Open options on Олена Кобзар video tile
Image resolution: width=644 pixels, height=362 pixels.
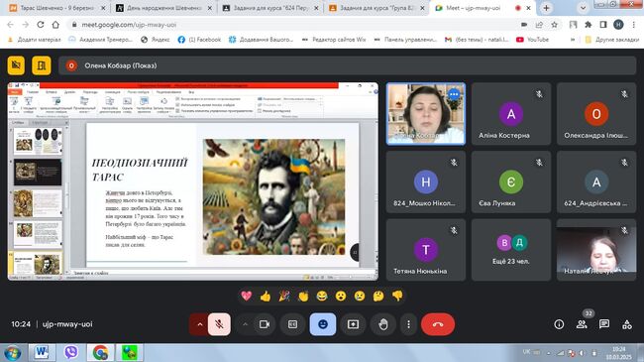(454, 94)
